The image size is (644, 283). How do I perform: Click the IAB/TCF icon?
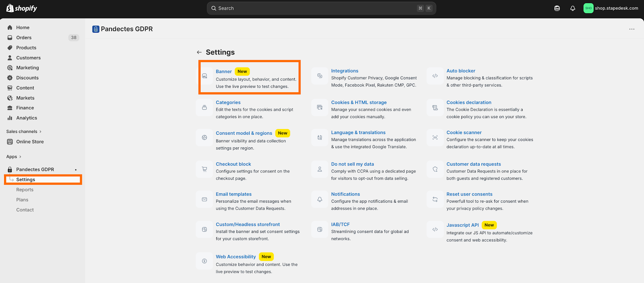click(x=320, y=229)
